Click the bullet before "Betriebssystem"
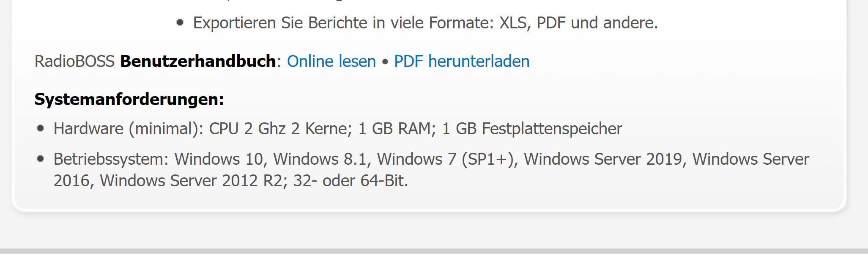This screenshot has height=257, width=868. (41, 159)
